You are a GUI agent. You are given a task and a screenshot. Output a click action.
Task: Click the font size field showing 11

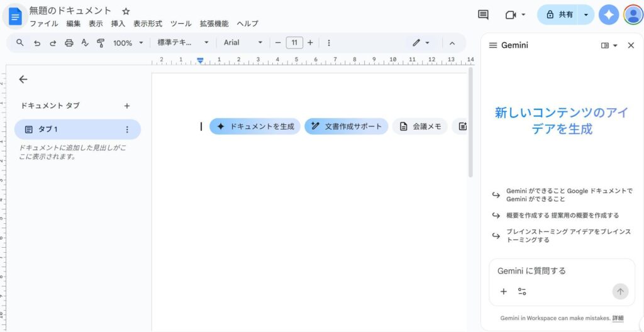coord(294,43)
